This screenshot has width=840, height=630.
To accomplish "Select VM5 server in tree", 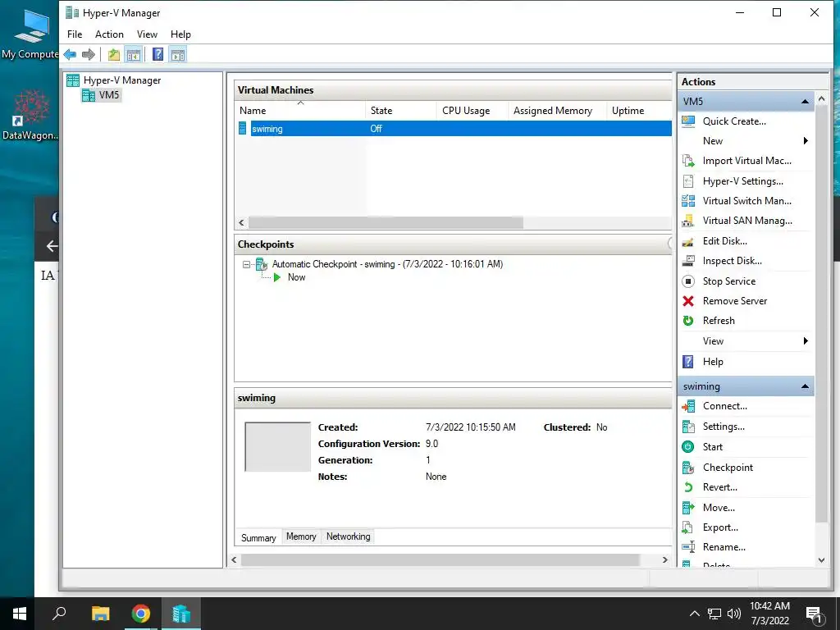I will coord(109,95).
